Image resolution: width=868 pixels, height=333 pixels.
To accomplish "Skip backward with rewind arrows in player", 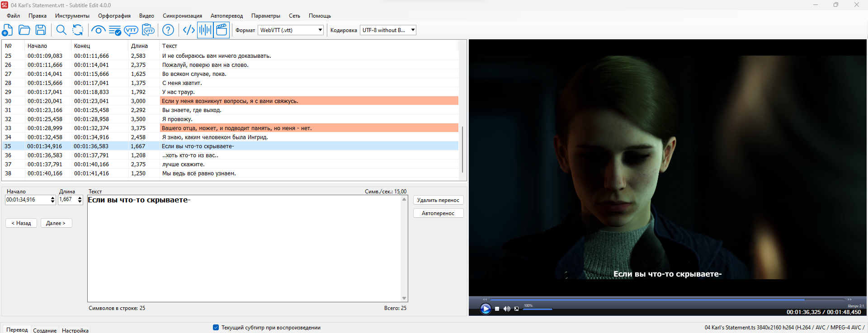I will coord(485,299).
